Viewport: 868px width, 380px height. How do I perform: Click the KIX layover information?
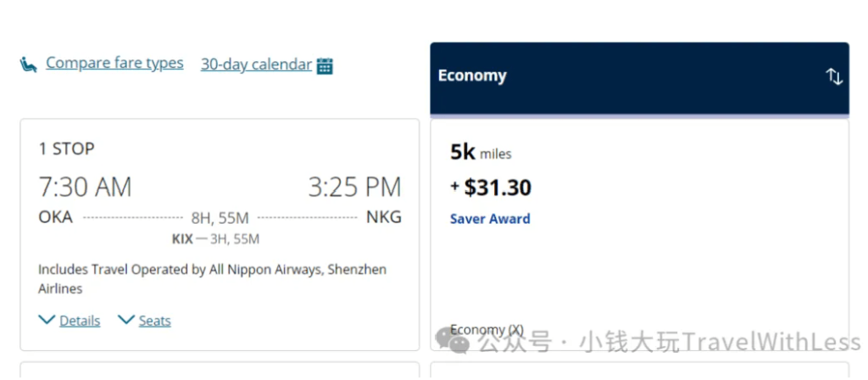pos(215,239)
